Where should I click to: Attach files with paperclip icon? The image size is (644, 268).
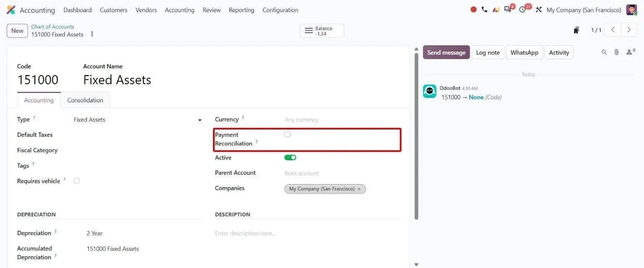click(616, 52)
